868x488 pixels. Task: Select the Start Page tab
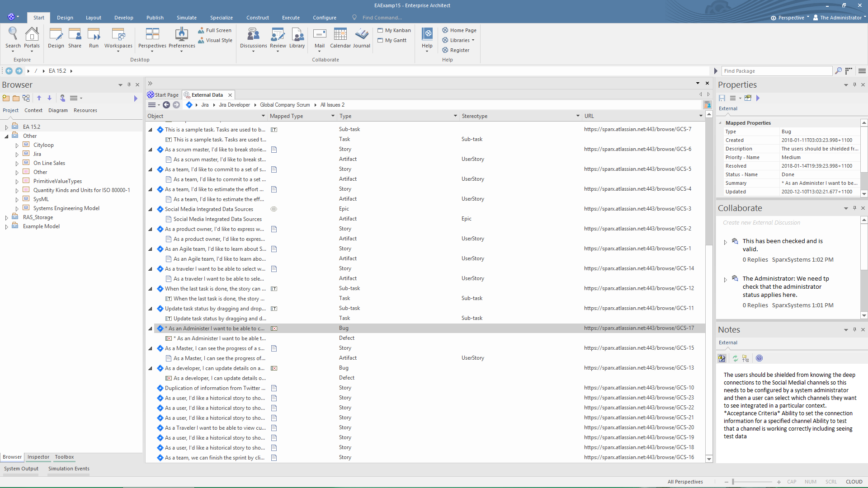point(163,95)
